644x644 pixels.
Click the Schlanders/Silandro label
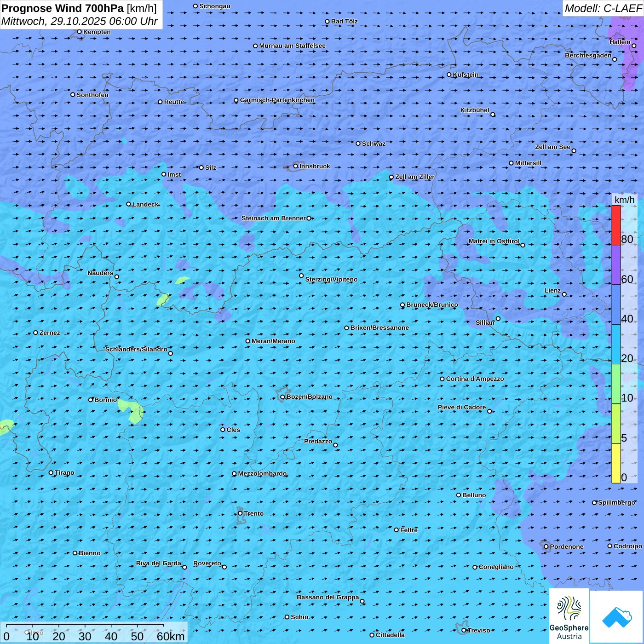136,349
